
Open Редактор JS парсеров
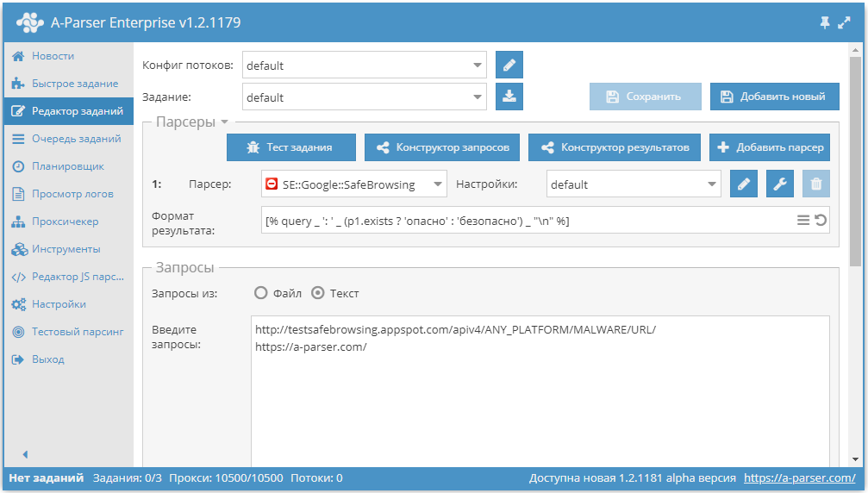69,277
